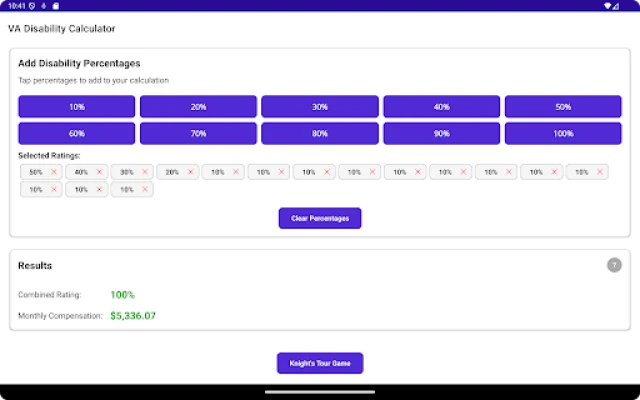640x400 pixels.
Task: Tap the 30% percentage button
Action: 320,107
